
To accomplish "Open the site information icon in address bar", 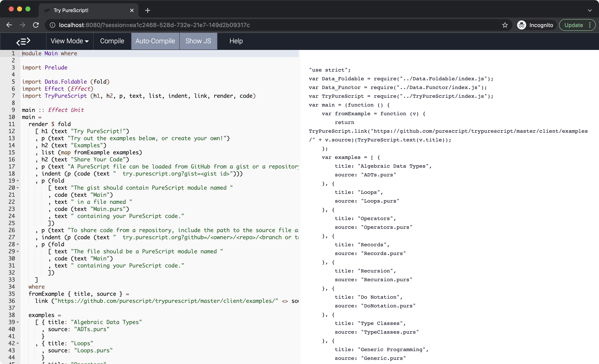I will [x=52, y=25].
